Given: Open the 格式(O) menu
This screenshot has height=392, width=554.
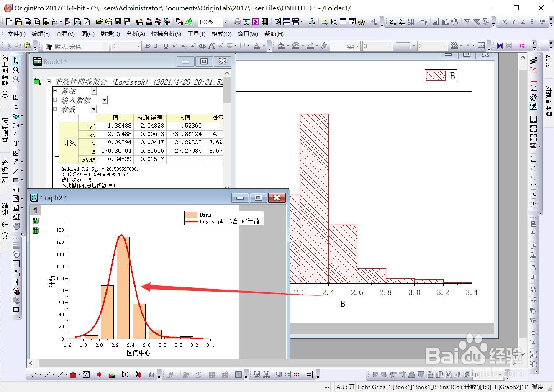Looking at the screenshot, I should coord(221,34).
